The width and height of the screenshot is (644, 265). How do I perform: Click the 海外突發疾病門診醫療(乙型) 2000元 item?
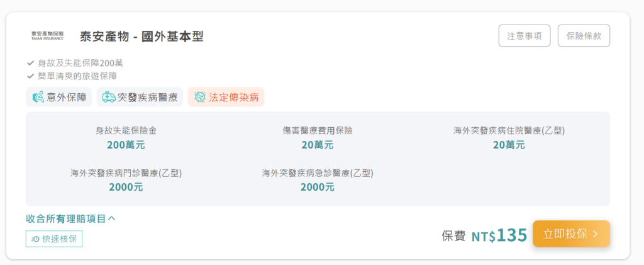pyautogui.click(x=126, y=179)
